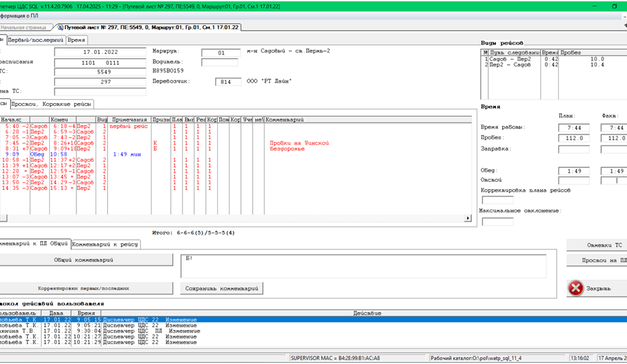Screen dimensions: 627x364
Task: Click the planned Время работы field 7:44
Action: click(574, 128)
